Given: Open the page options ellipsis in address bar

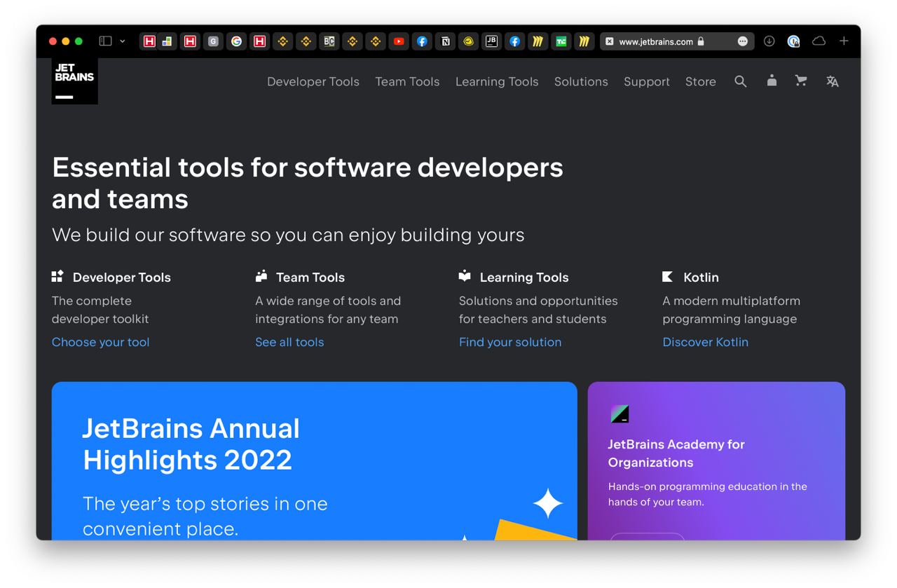Looking at the screenshot, I should [743, 41].
